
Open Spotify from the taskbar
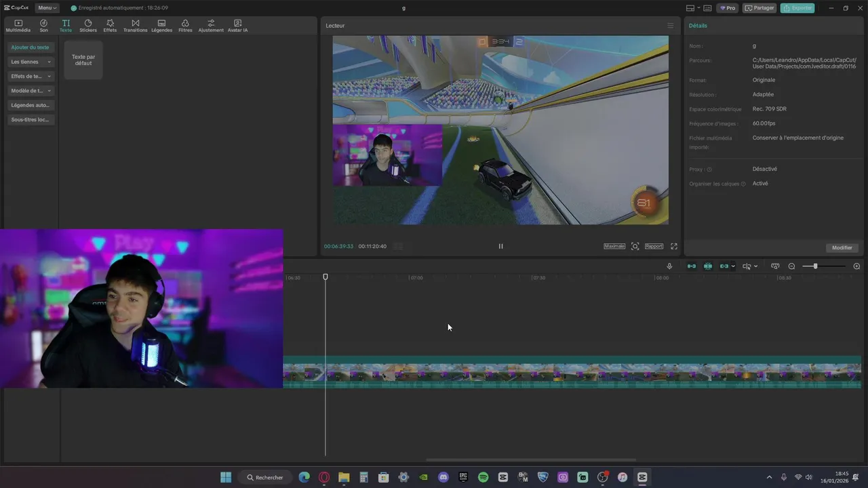[x=483, y=477]
